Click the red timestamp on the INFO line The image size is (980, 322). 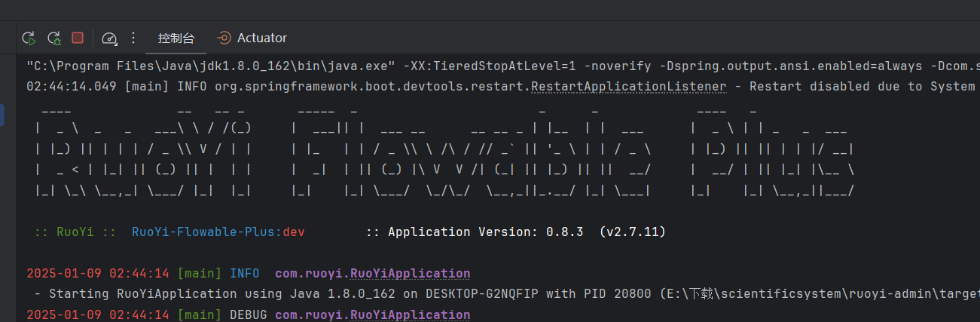tap(98, 273)
